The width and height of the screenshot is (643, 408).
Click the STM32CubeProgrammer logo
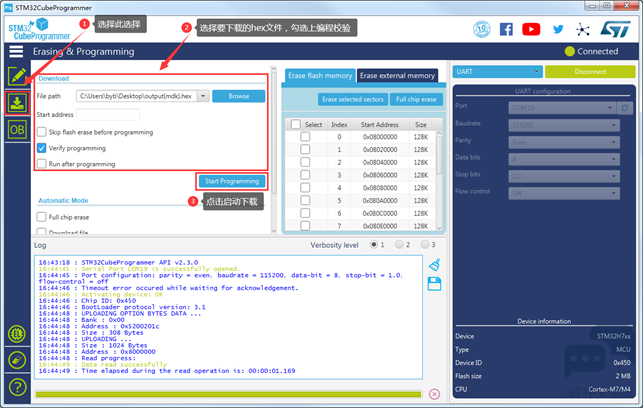(x=39, y=30)
